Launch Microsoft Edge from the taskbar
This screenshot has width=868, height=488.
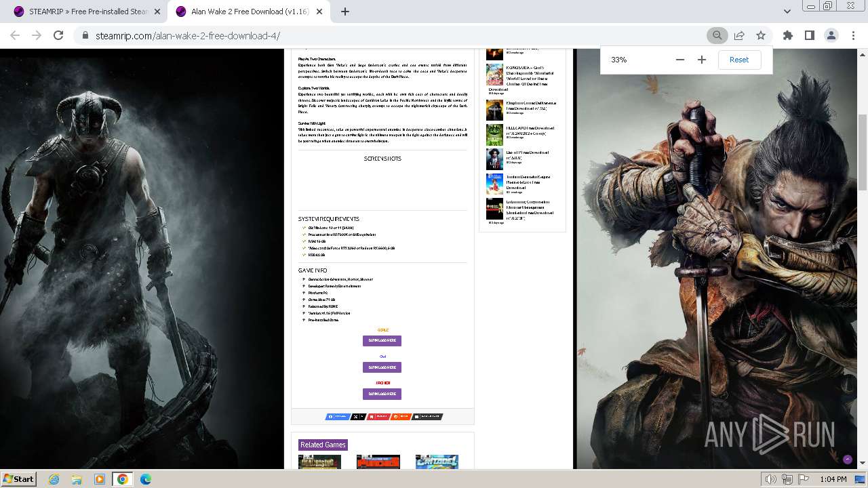[x=145, y=479]
